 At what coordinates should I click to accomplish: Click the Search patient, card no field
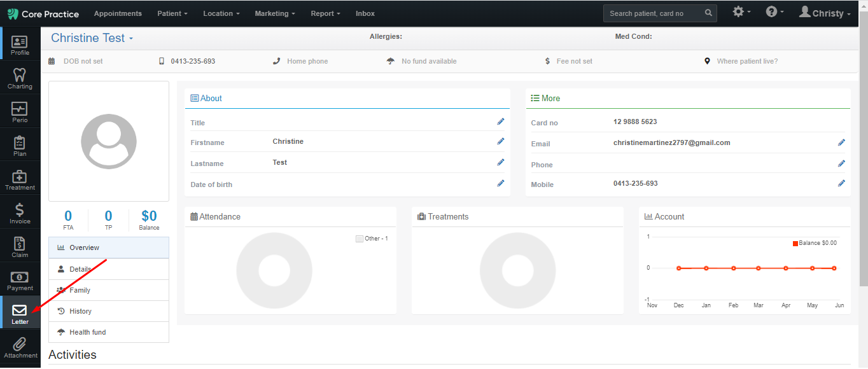tap(660, 13)
